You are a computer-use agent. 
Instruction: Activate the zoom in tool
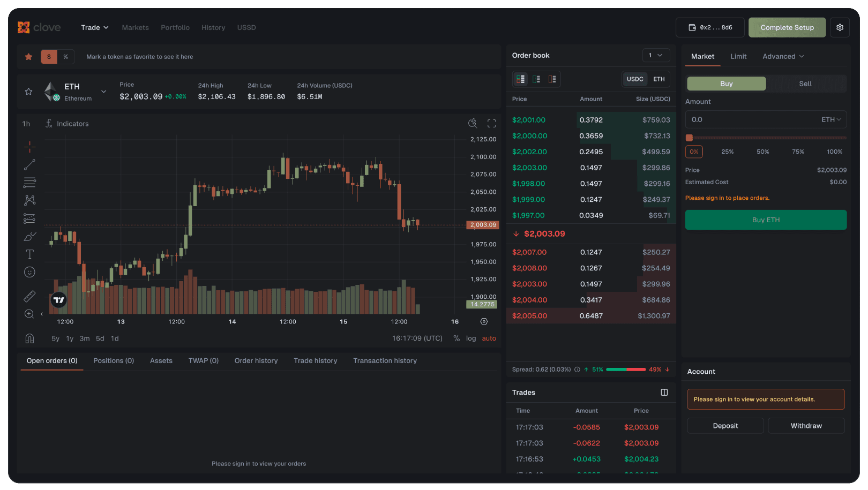tap(29, 314)
